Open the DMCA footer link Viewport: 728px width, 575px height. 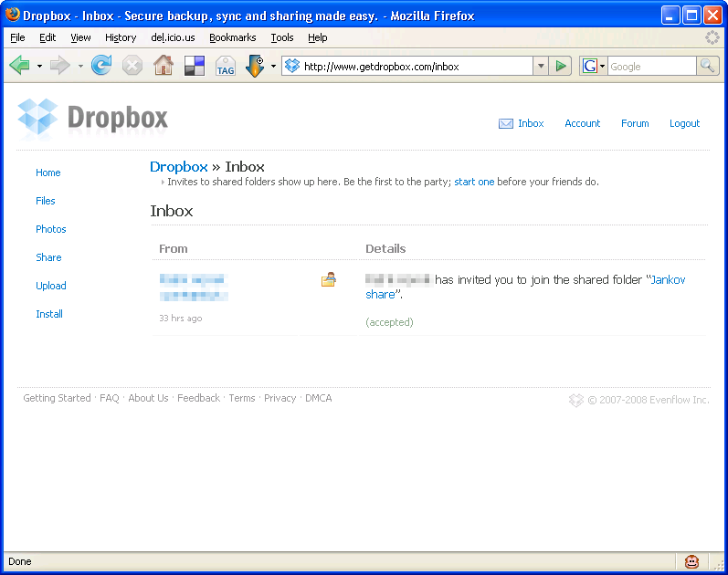(x=319, y=398)
